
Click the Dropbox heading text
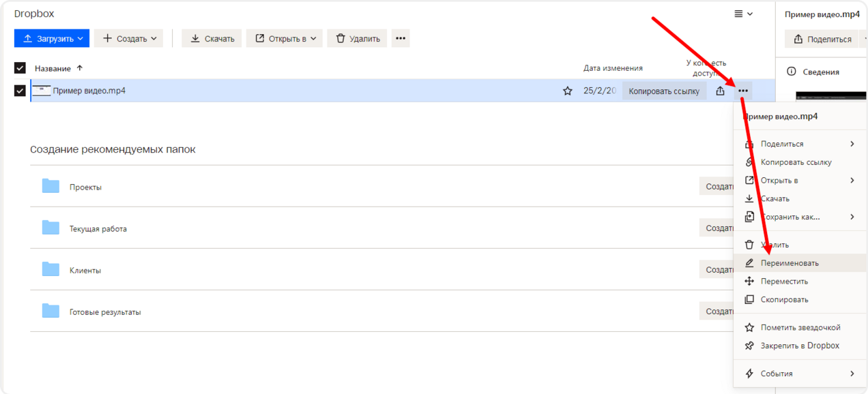coord(34,14)
